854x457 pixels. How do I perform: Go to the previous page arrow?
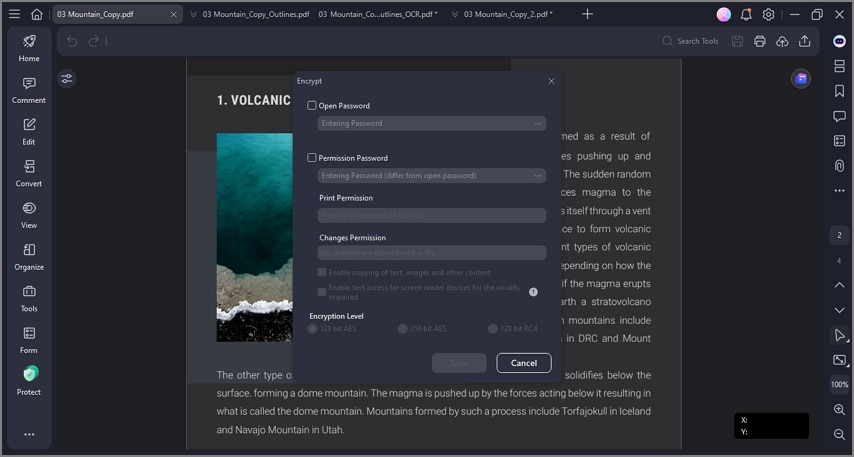pos(839,285)
